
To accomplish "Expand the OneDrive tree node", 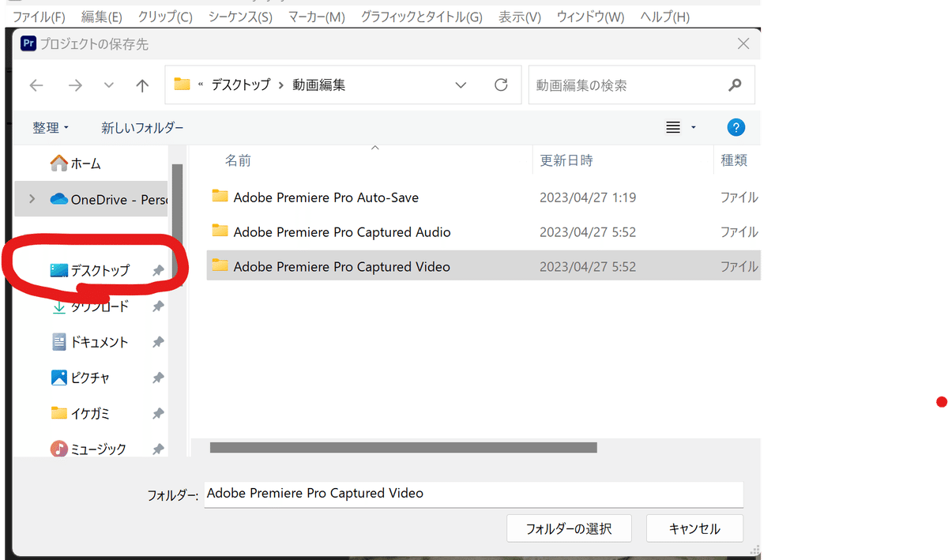I will [x=32, y=199].
